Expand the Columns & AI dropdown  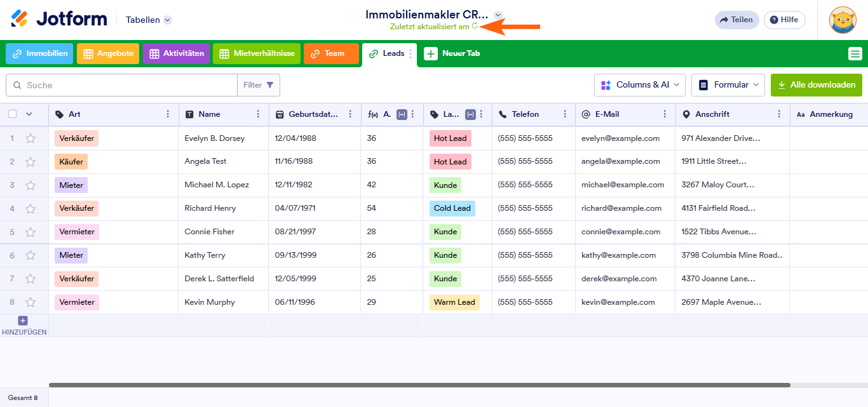(x=640, y=85)
